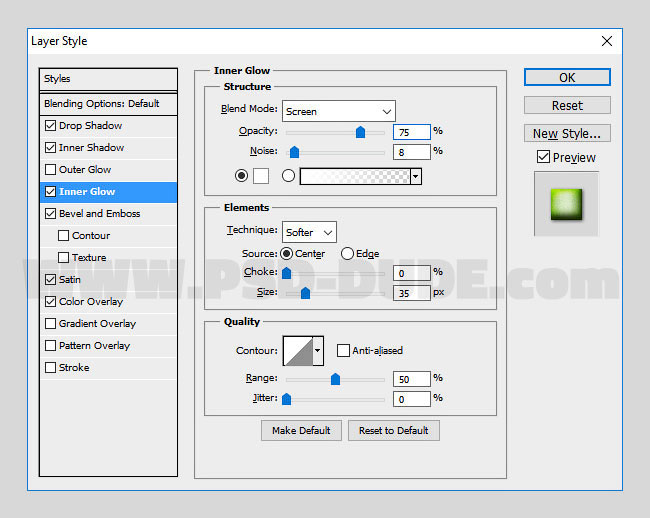Toggle the Inner Shadow checkbox
Screen dimensions: 650x518
50,148
